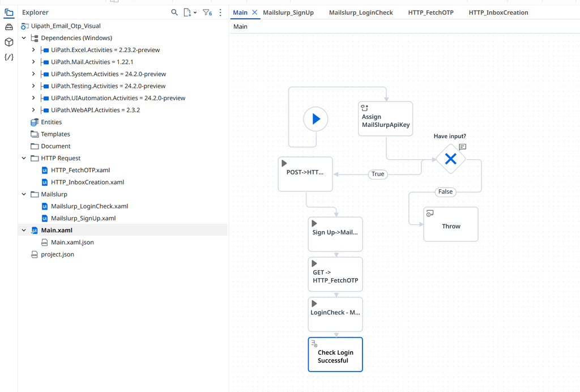The width and height of the screenshot is (580, 392).
Task: Select the Throw activity node
Action: click(450, 224)
